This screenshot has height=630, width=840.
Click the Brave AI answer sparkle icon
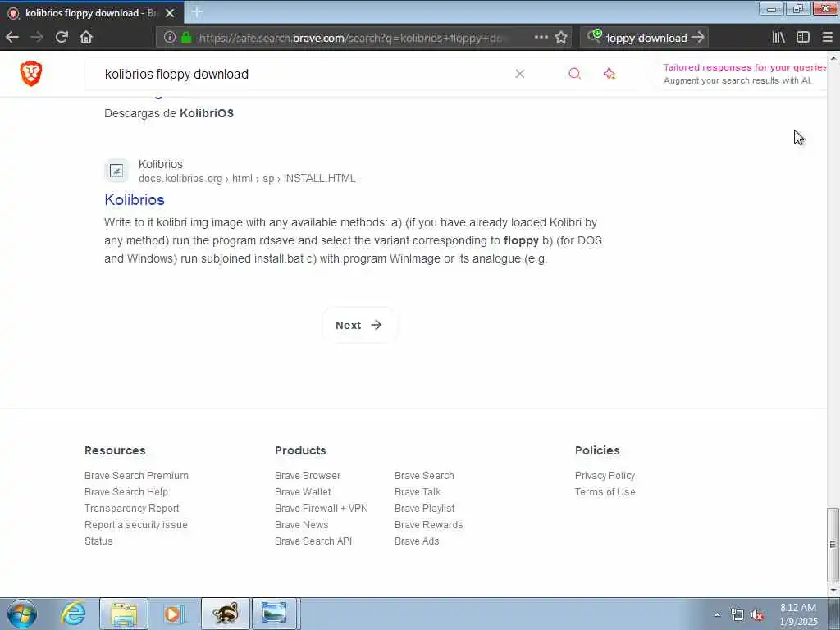pyautogui.click(x=609, y=73)
